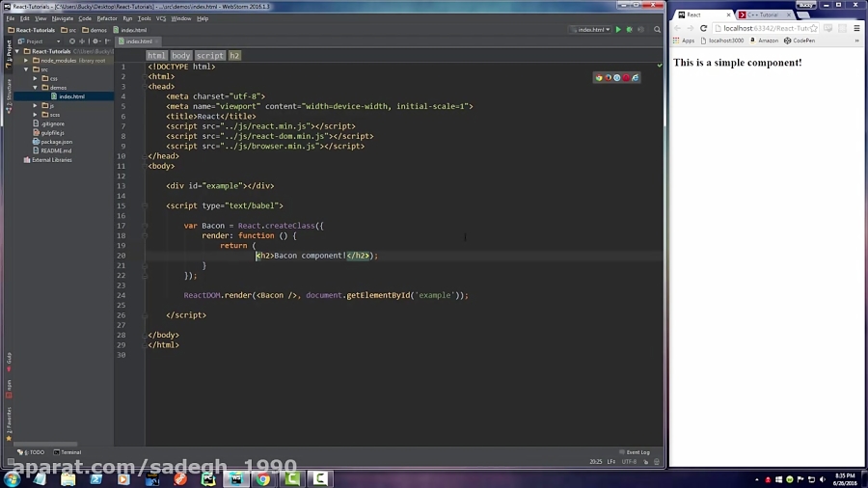Open the index.html run configuration dropdown
Image resolution: width=868 pixels, height=488 pixels.
(591, 30)
